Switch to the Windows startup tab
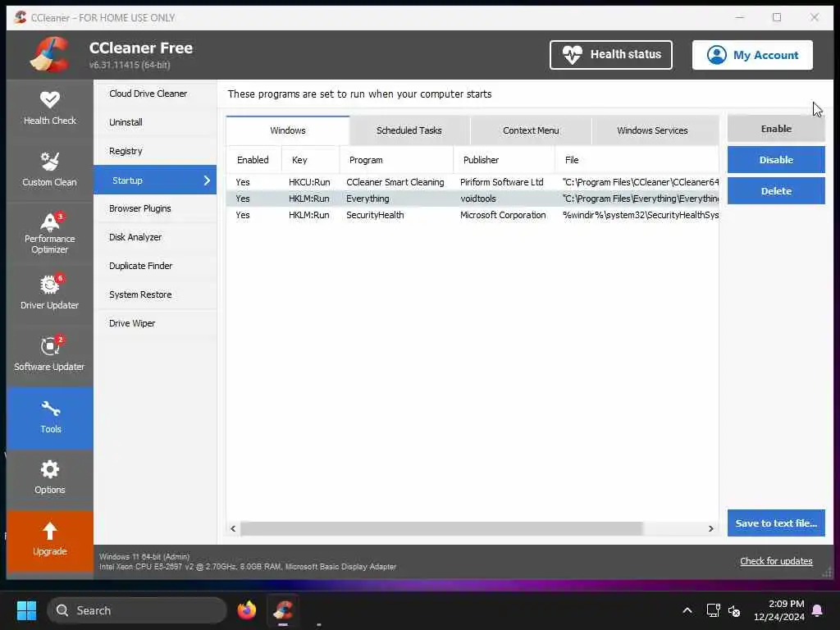 pyautogui.click(x=288, y=130)
